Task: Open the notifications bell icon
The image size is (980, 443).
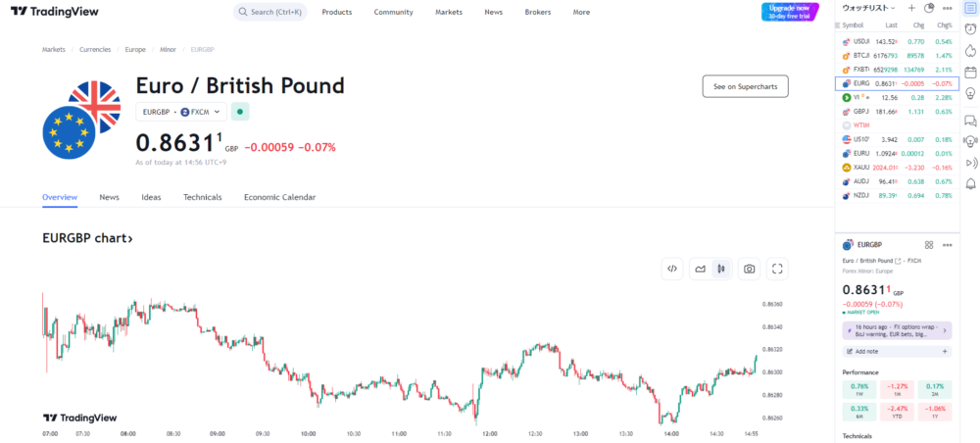Action: pyautogui.click(x=970, y=183)
